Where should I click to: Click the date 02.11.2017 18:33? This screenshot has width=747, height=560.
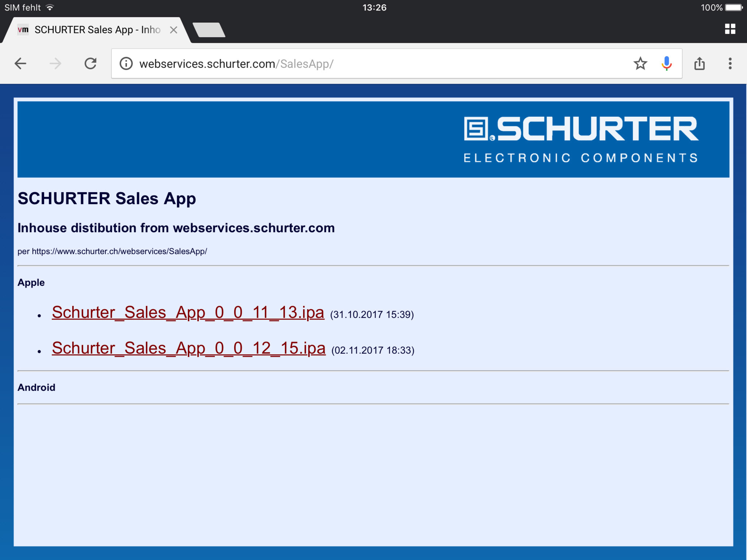point(373,350)
